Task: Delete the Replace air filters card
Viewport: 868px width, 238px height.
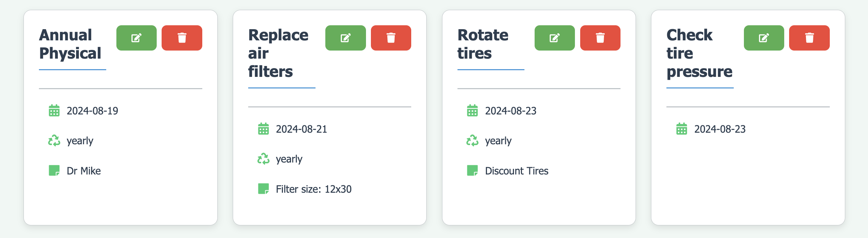Action: point(391,38)
